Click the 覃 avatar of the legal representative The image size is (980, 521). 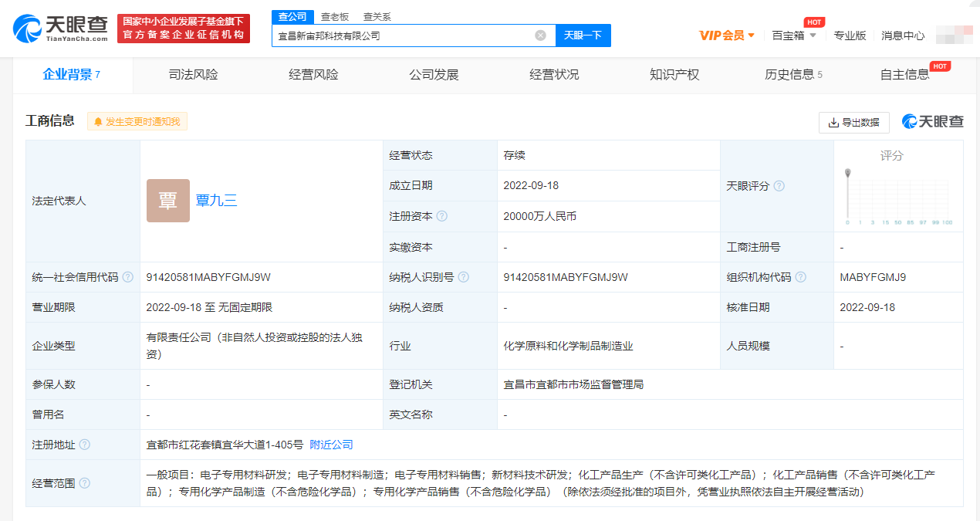tap(168, 201)
